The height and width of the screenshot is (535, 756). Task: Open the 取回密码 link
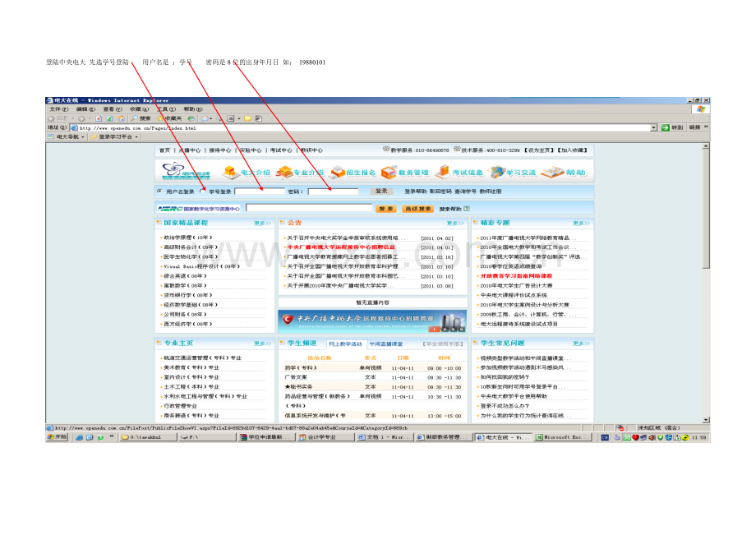tap(440, 191)
